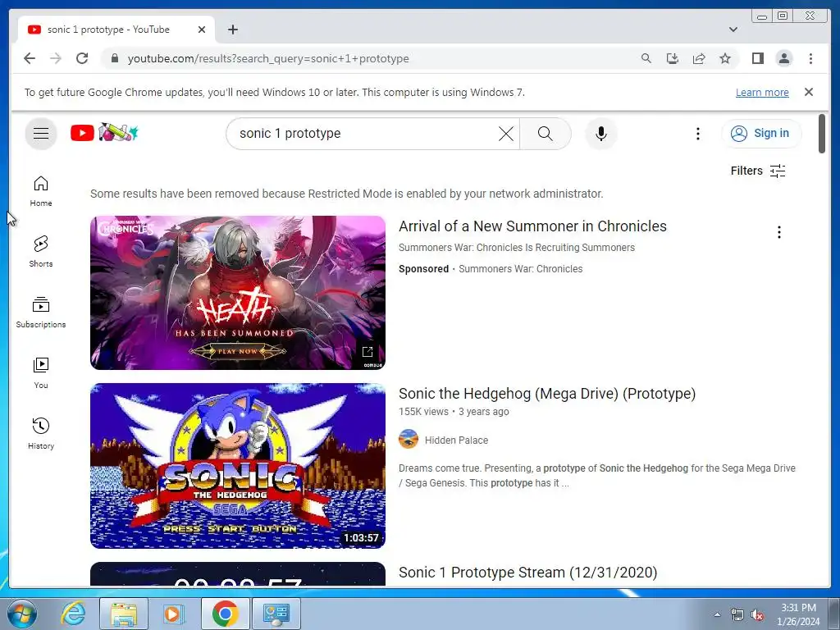Open Windows Media Player from the taskbar
The height and width of the screenshot is (630, 840).
coord(172,614)
